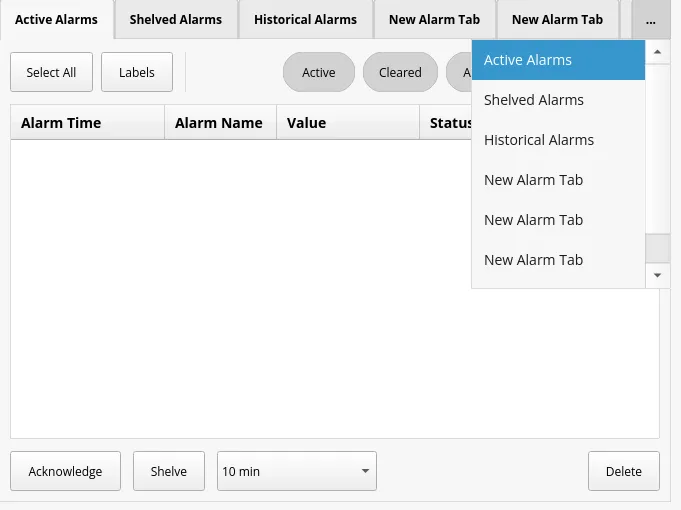Screen dimensions: 681x510
Task: Select Active Alarms in the dropdown list
Action: pos(558,60)
